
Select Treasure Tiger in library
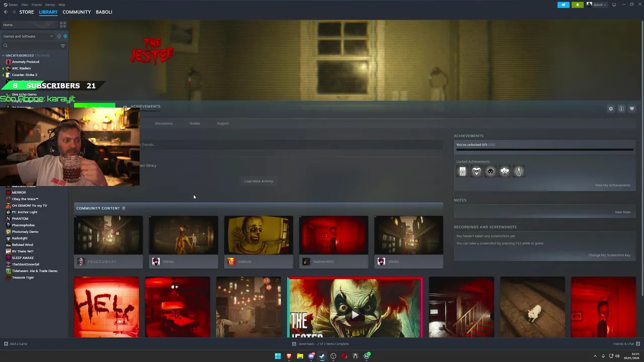[x=23, y=278]
